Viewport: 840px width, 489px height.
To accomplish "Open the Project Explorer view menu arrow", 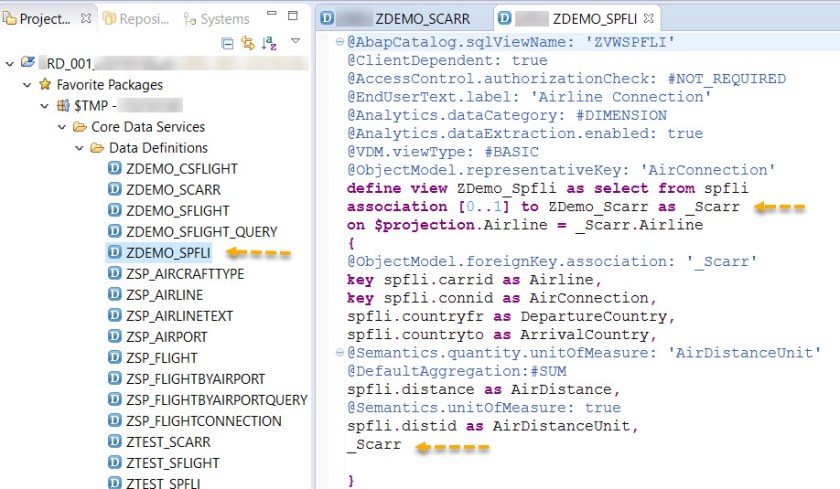I will [x=295, y=40].
